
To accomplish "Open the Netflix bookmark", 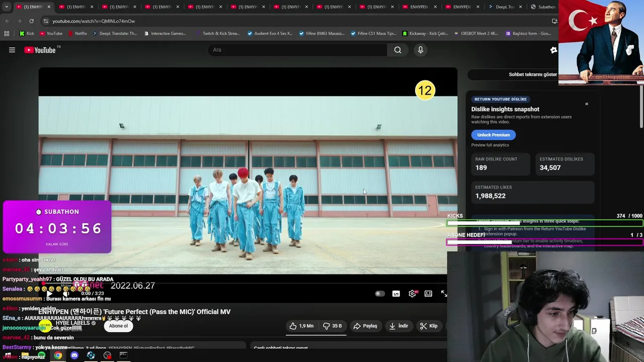I will (77, 34).
